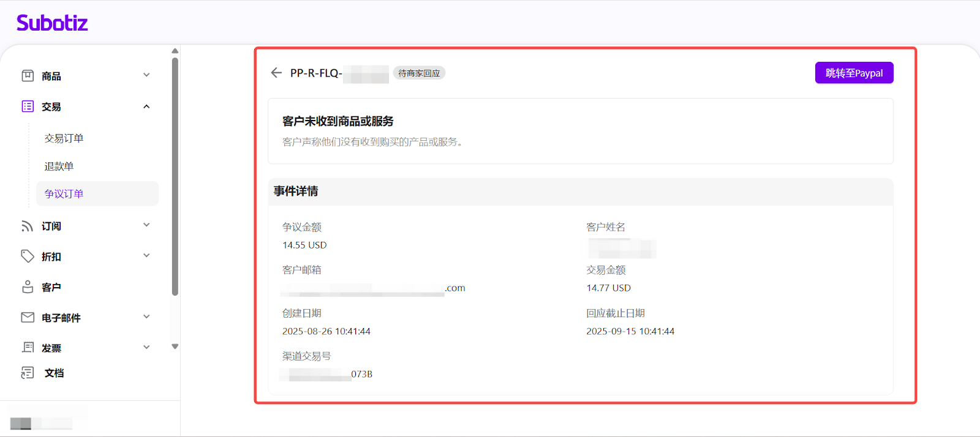The height and width of the screenshot is (437, 980).
Task: Open 交易订单 submenu item
Action: coord(64,138)
